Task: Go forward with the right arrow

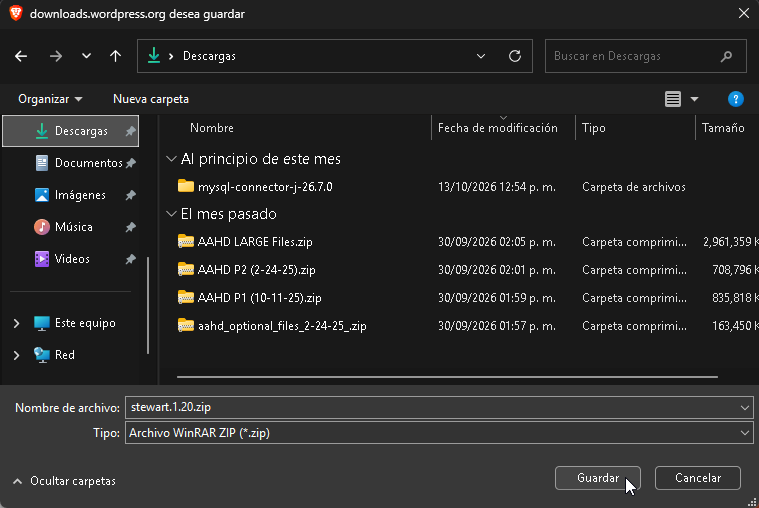Action: 56,56
